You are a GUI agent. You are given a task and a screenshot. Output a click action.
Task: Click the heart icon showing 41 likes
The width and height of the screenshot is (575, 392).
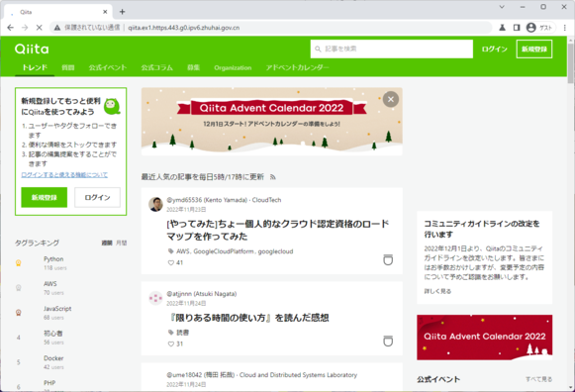point(170,262)
